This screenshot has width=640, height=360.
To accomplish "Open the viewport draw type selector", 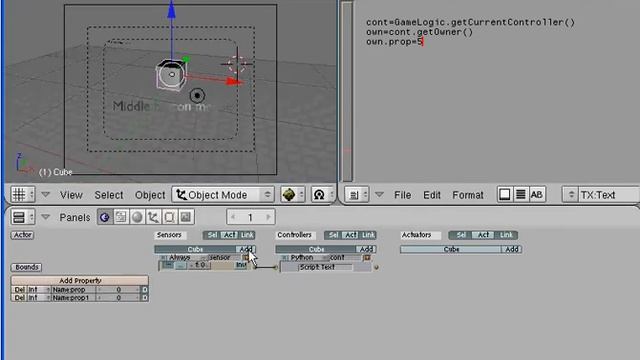I will (293, 195).
